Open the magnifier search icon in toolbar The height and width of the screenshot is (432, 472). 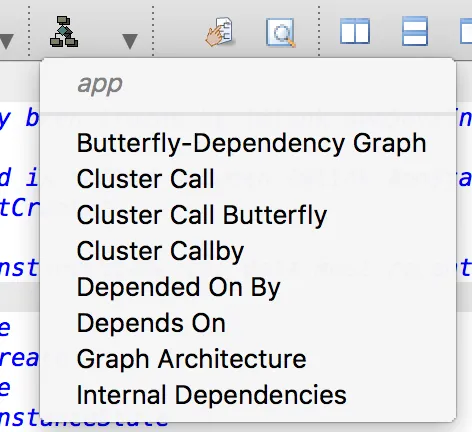click(281, 32)
